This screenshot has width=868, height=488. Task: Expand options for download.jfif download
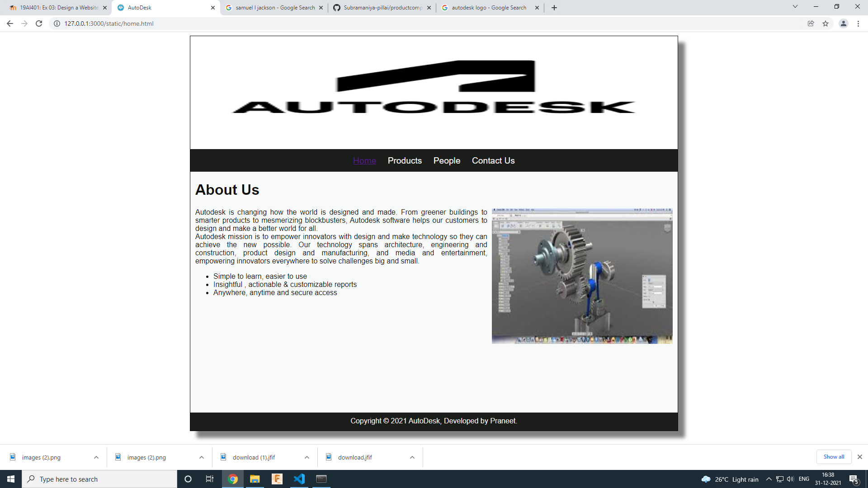click(x=412, y=457)
